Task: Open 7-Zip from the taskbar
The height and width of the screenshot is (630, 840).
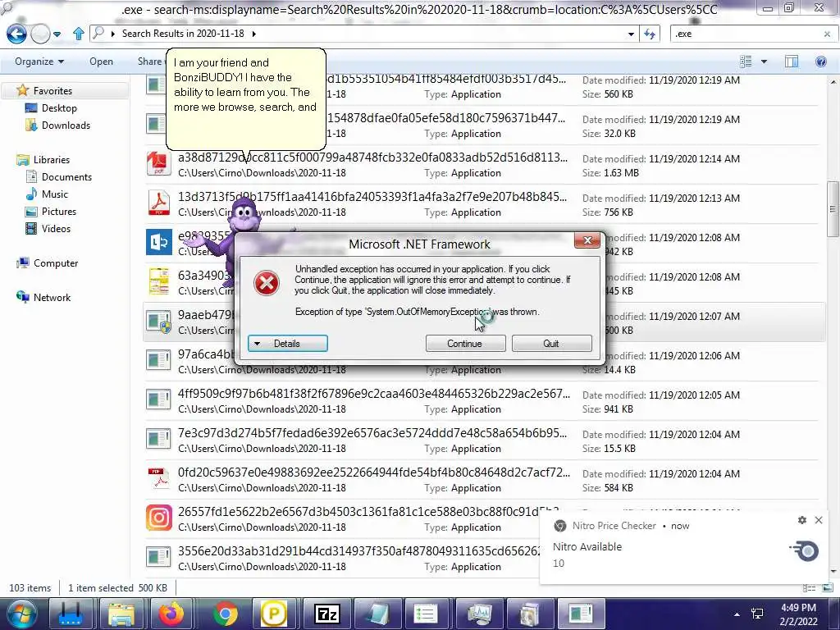Action: click(x=327, y=614)
